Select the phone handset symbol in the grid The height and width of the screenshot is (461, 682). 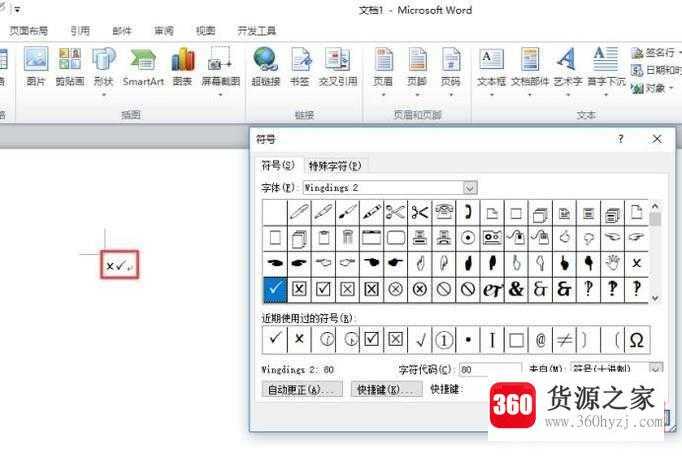468,213
